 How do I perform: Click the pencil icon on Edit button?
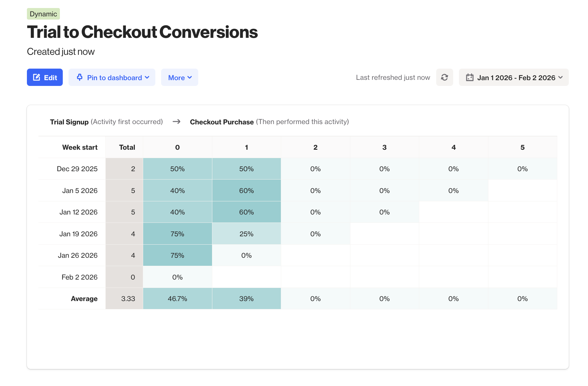pyautogui.click(x=37, y=77)
